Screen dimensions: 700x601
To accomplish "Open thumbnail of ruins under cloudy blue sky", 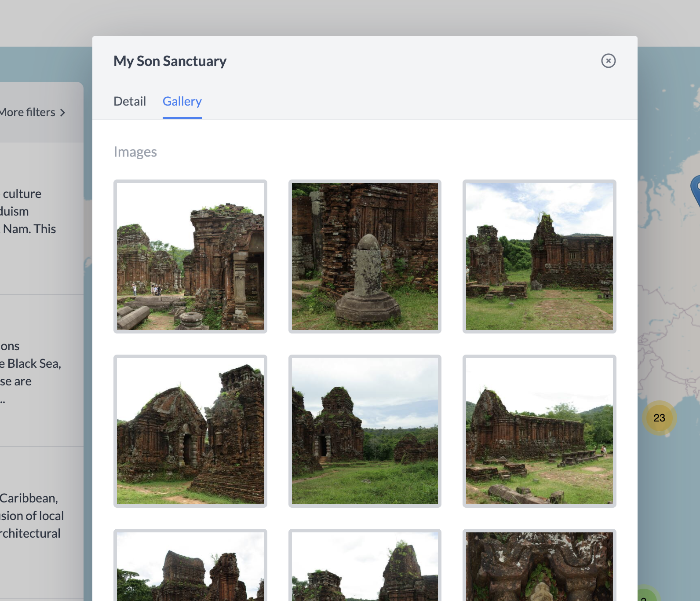I will pyautogui.click(x=540, y=257).
